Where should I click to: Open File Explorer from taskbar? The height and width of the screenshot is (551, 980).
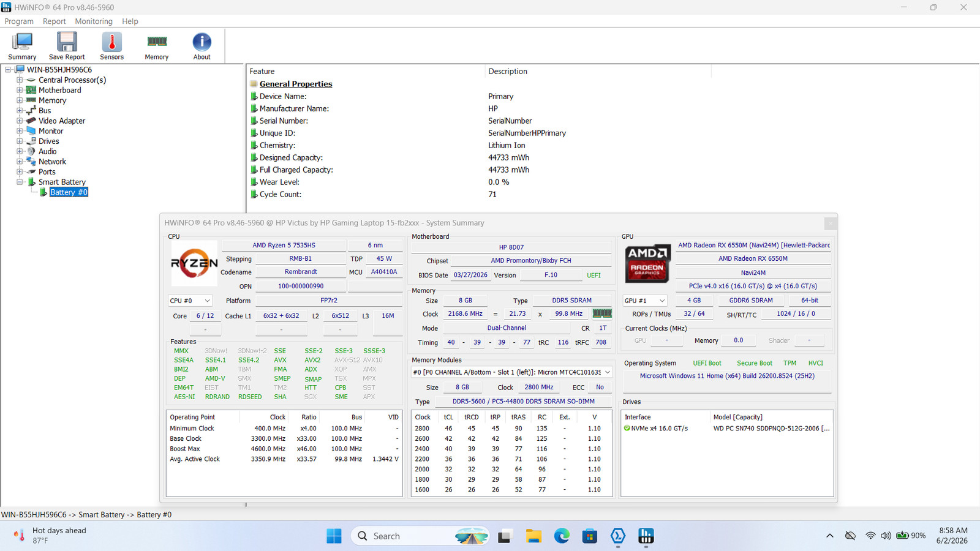point(533,536)
